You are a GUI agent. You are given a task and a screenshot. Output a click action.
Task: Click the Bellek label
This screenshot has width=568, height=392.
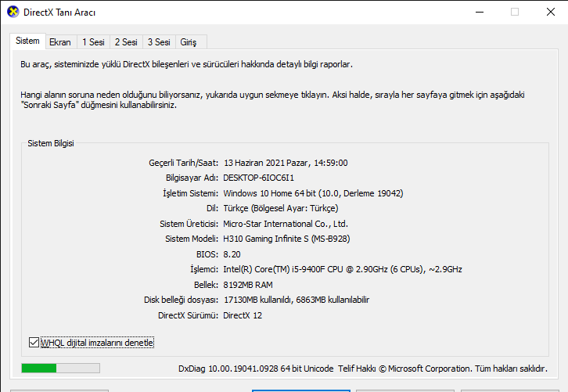click(206, 285)
